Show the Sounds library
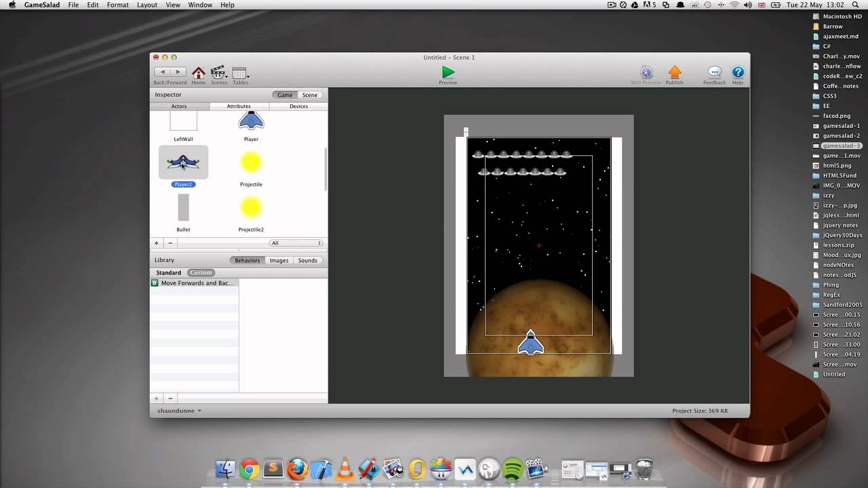This screenshot has height=488, width=868. click(308, 260)
